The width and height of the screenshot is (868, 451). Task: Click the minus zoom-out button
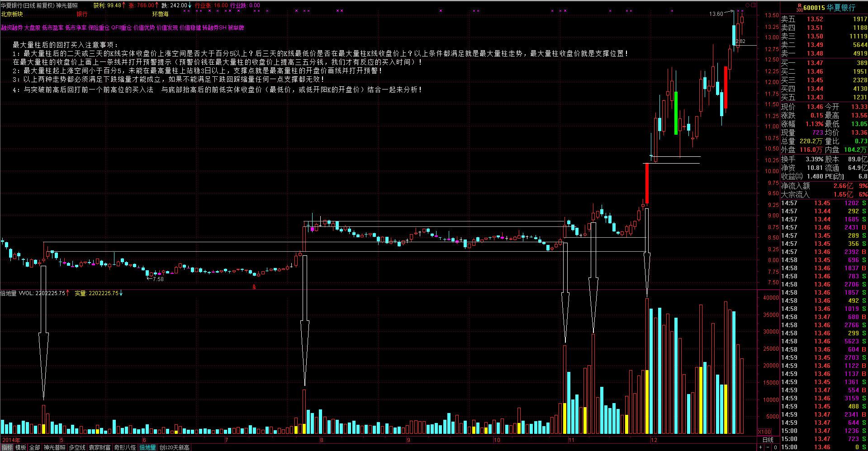[x=767, y=447]
